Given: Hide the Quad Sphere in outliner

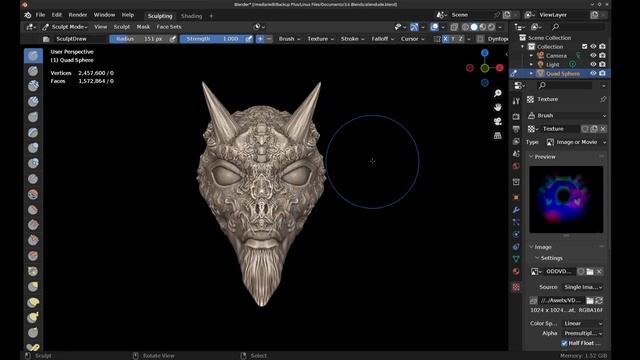Looking at the screenshot, I should coord(593,73).
